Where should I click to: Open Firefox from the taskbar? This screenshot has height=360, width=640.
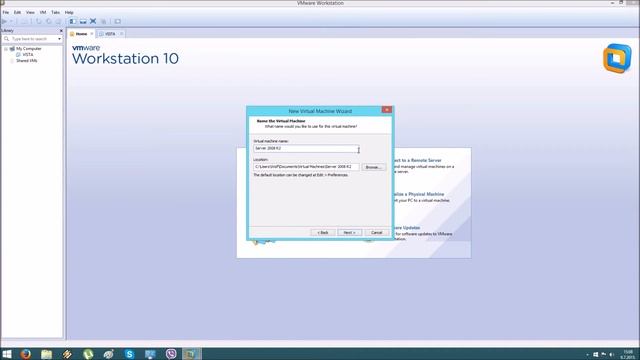26,354
